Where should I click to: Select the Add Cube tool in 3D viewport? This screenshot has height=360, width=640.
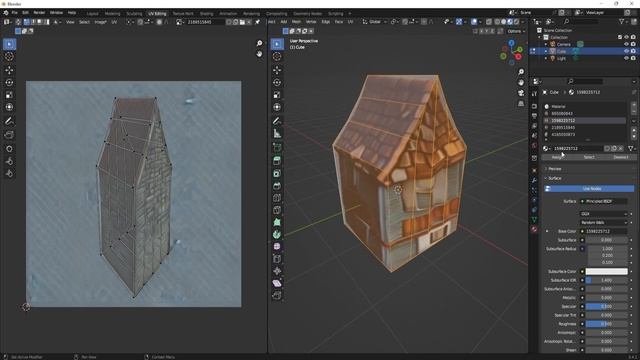tap(277, 147)
